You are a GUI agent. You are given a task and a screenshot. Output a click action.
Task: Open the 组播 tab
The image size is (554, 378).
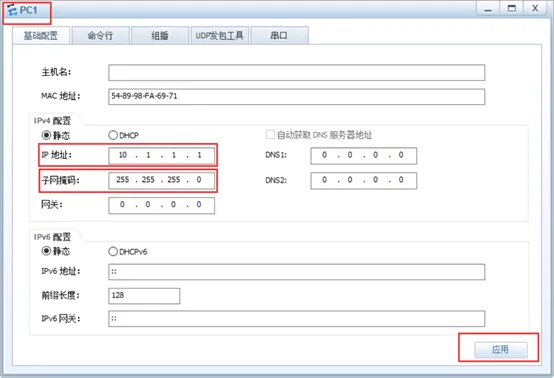(160, 35)
